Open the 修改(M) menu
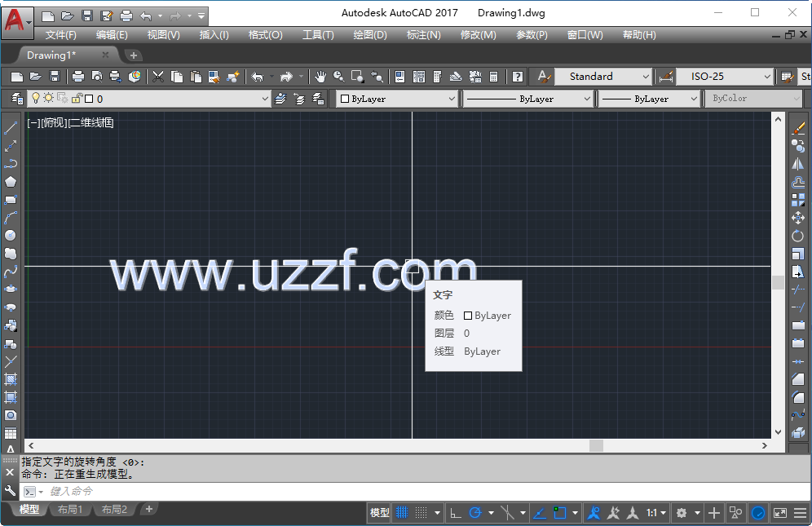812x526 pixels. click(478, 35)
